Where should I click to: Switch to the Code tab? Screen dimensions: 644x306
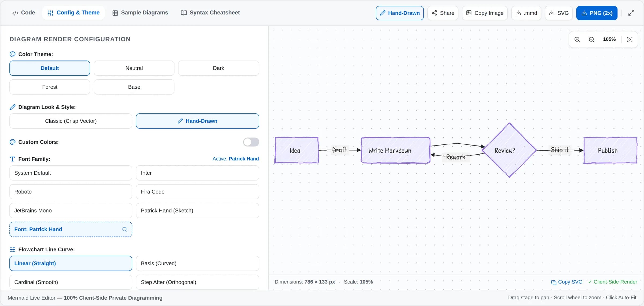click(x=24, y=13)
